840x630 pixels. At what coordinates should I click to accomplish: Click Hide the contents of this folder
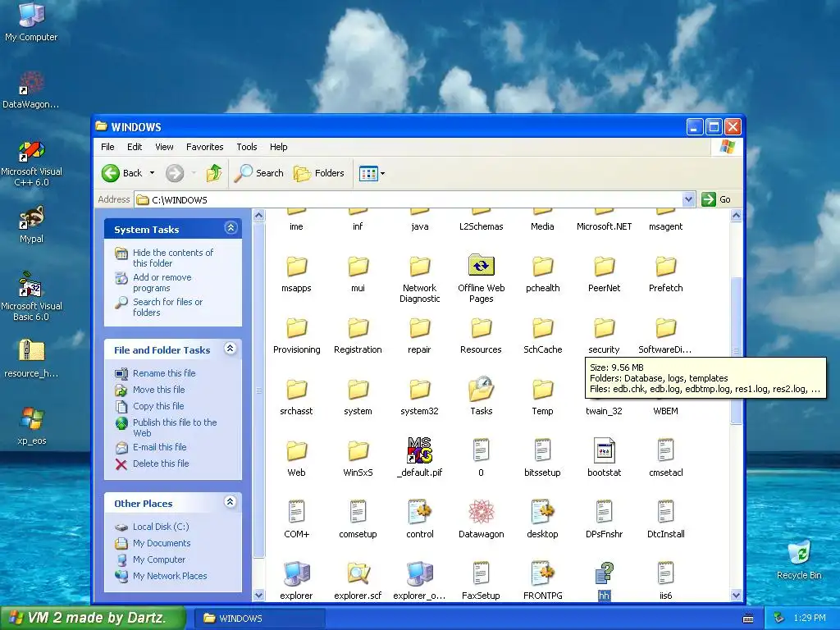click(172, 258)
